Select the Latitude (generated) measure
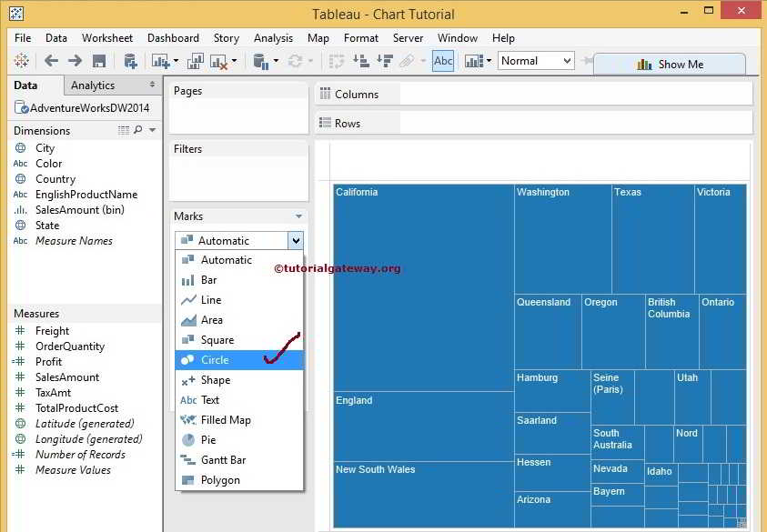Viewport: 767px width, 532px height. tap(85, 424)
